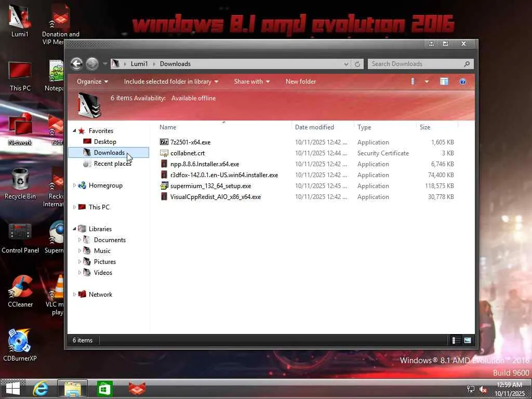
Task: Select the collabnet.crt certificate icon
Action: [x=164, y=153]
